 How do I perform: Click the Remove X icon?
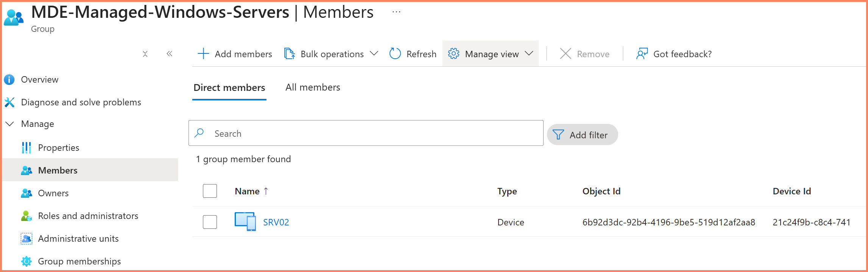click(x=566, y=54)
